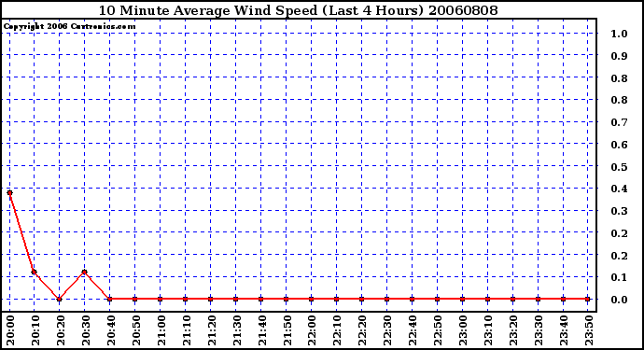The height and width of the screenshot is (350, 644).
Task: Click the 21:00 time label
Action: coord(161,330)
